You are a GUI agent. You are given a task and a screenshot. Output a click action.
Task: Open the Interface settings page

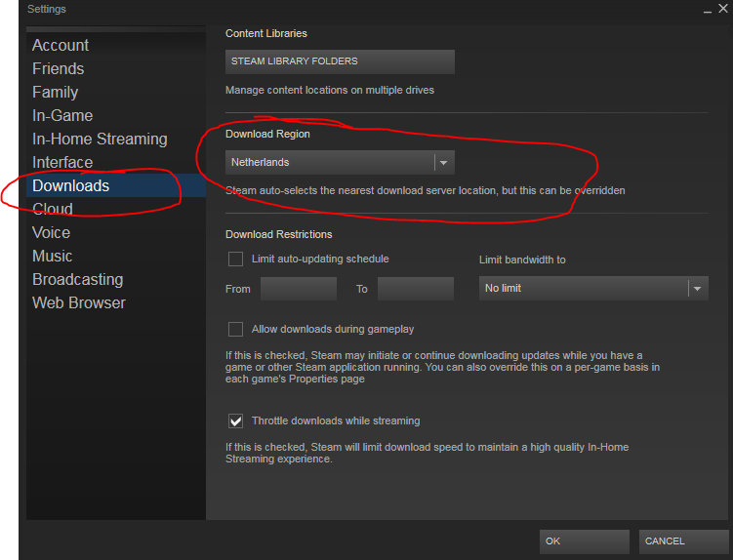click(116, 162)
